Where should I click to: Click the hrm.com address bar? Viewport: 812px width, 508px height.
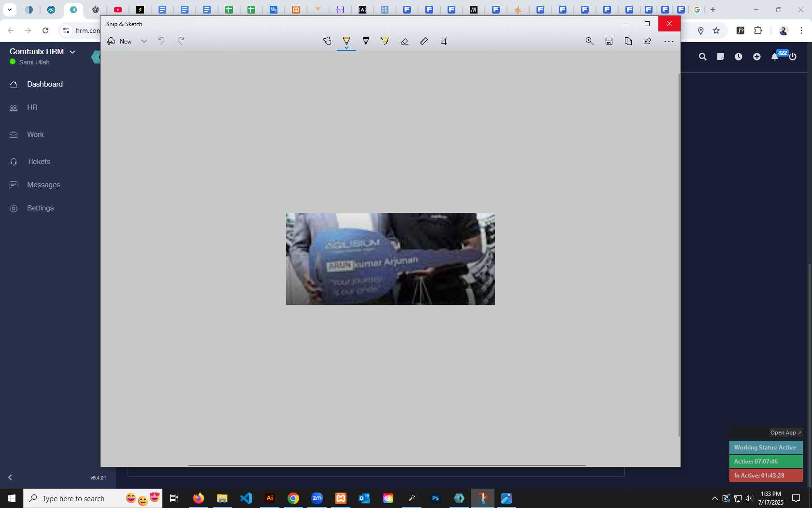click(x=87, y=30)
